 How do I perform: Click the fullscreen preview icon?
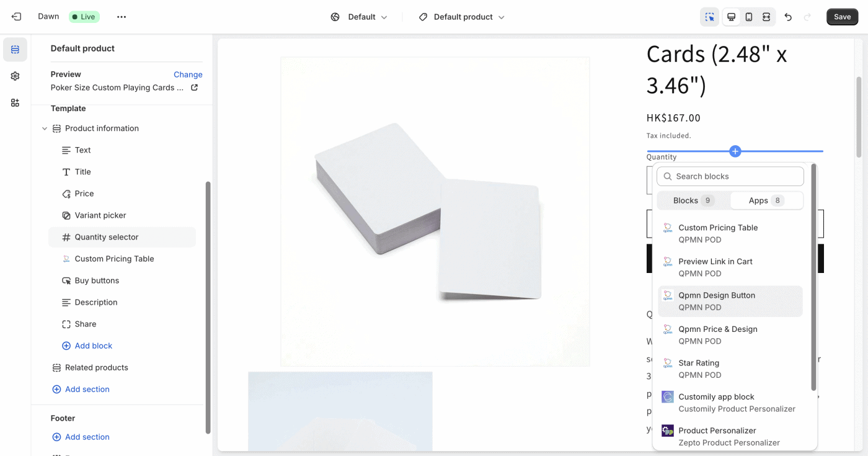pyautogui.click(x=766, y=17)
